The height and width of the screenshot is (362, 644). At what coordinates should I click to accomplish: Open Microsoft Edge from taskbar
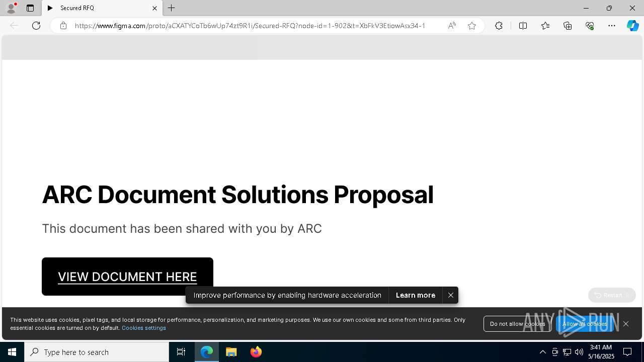207,352
